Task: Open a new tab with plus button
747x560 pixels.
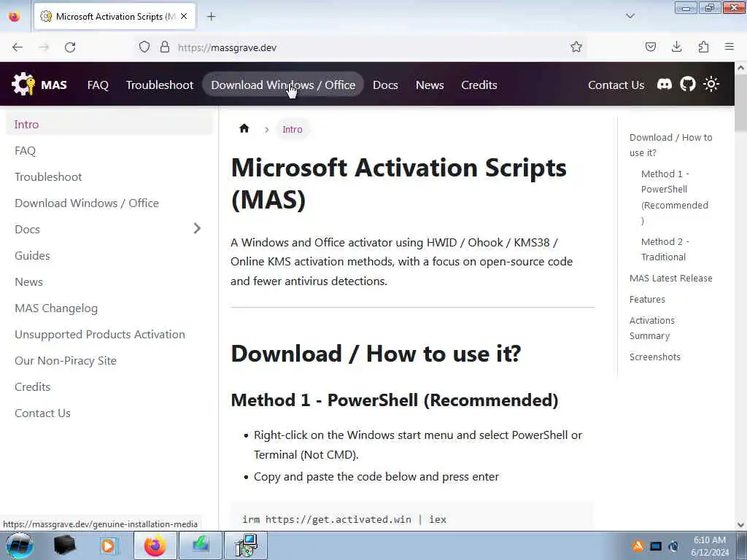Action: pos(211,17)
